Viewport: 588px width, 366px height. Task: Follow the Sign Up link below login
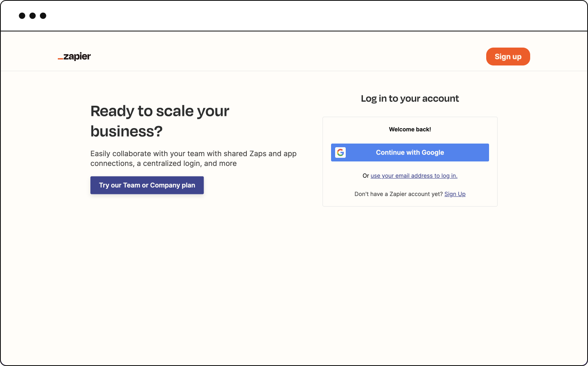tap(455, 194)
